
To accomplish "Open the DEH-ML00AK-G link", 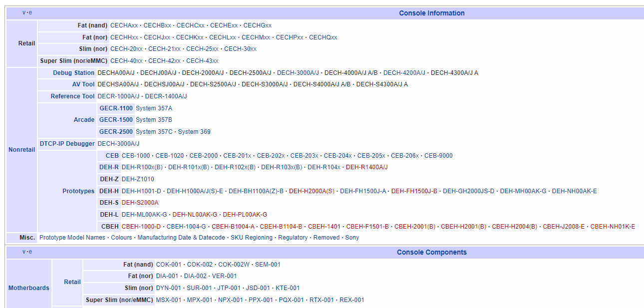I will pyautogui.click(x=144, y=215).
